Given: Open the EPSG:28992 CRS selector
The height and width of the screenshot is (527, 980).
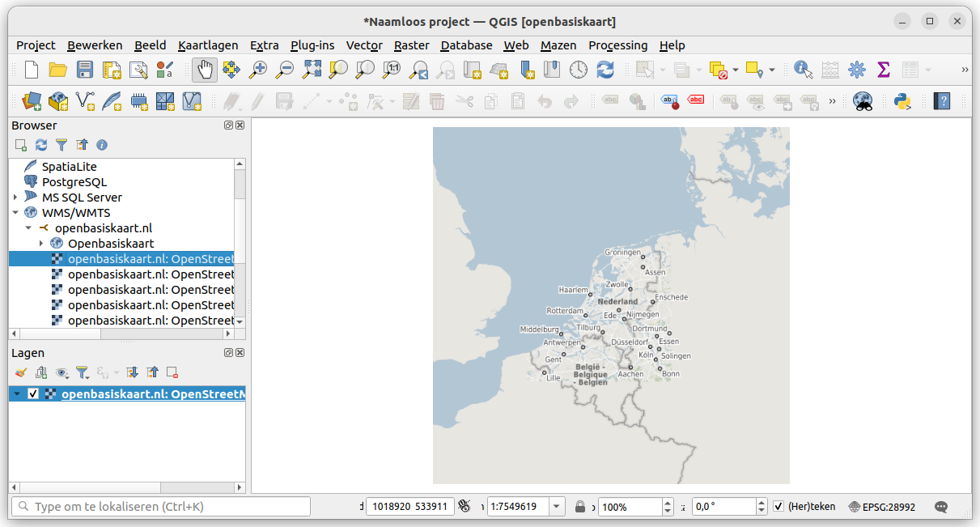Looking at the screenshot, I should [x=882, y=507].
